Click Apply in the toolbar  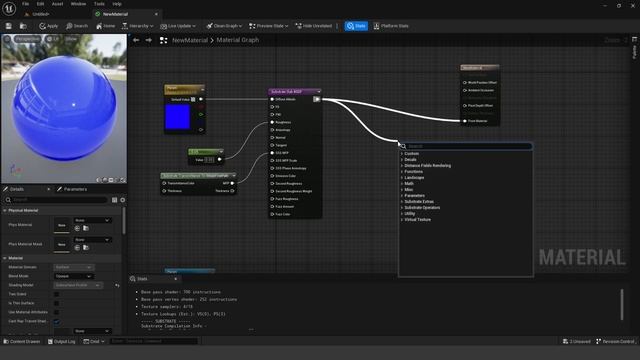click(49, 26)
